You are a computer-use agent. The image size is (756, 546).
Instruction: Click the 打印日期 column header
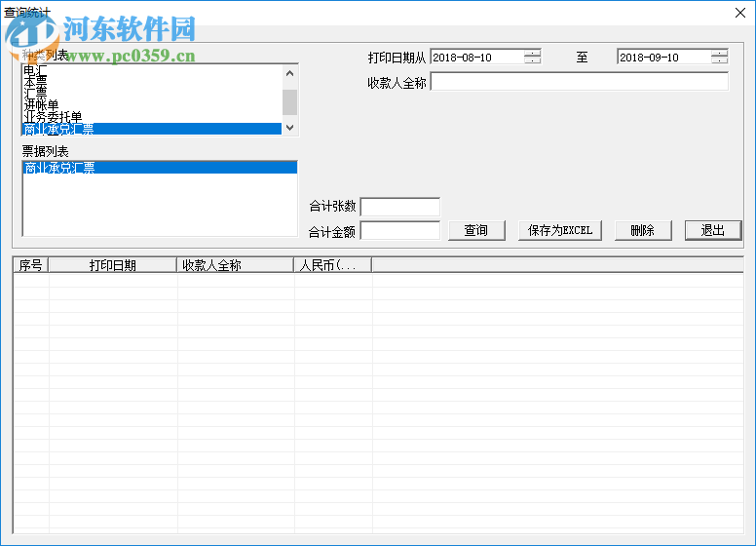(113, 265)
